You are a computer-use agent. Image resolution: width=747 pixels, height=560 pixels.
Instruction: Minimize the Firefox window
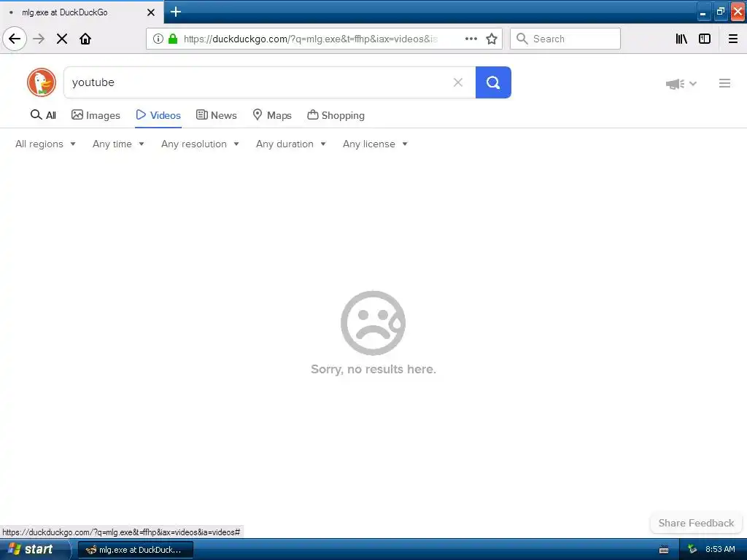pyautogui.click(x=703, y=12)
